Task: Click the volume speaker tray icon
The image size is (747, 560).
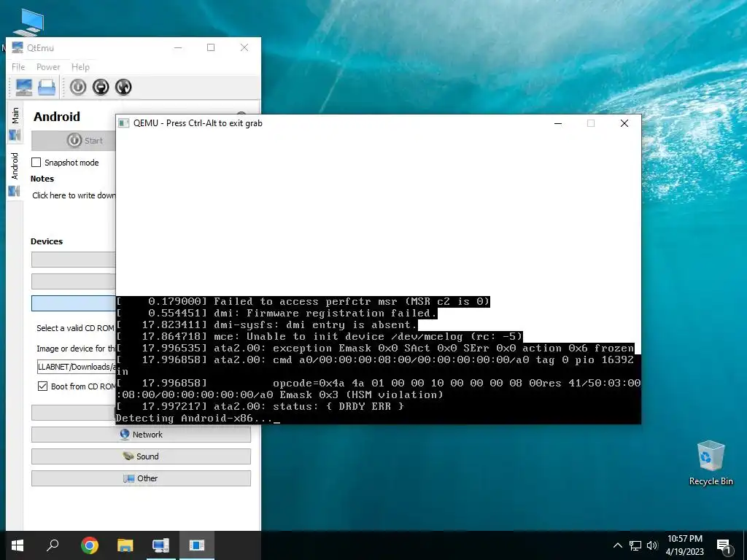Action: (x=652, y=545)
